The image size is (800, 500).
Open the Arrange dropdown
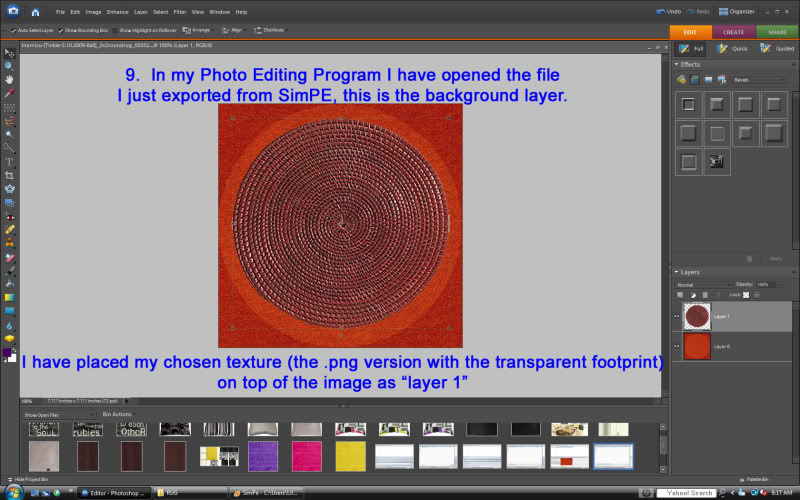(x=197, y=30)
